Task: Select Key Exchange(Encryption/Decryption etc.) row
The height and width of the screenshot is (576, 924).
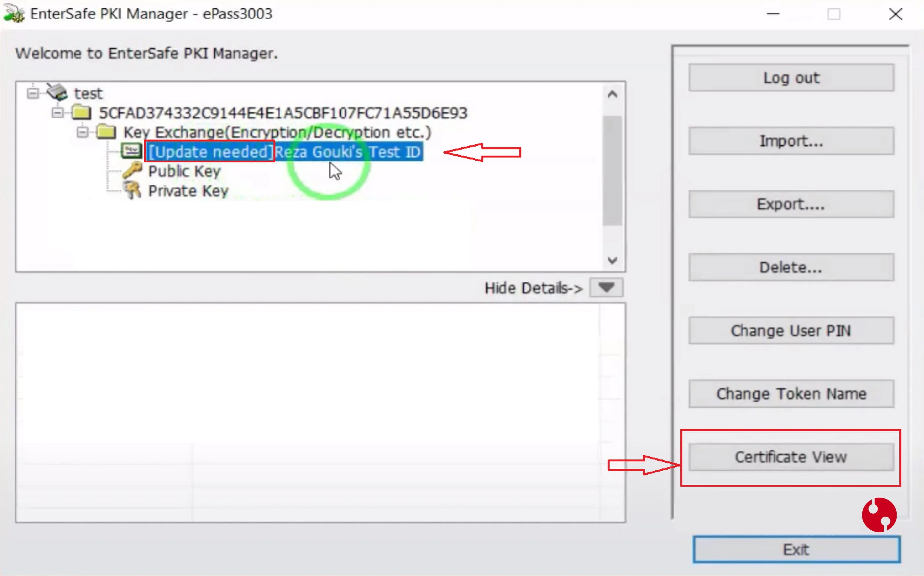Action: (278, 132)
